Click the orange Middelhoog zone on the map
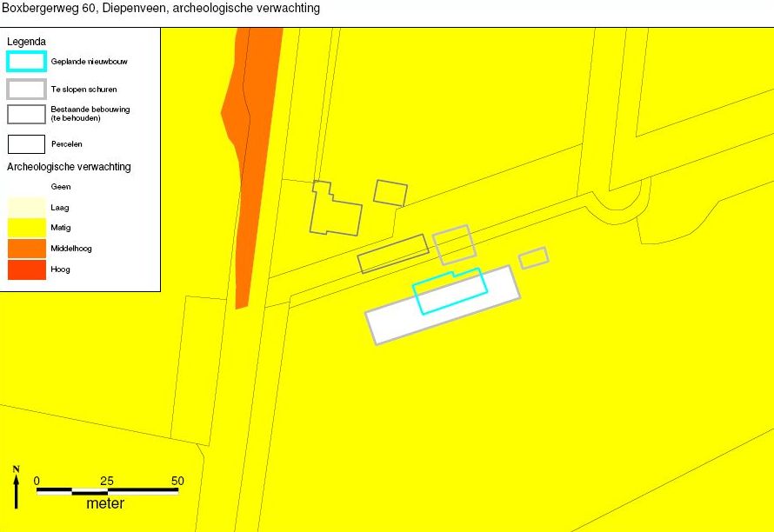The image size is (774, 532). point(252,174)
